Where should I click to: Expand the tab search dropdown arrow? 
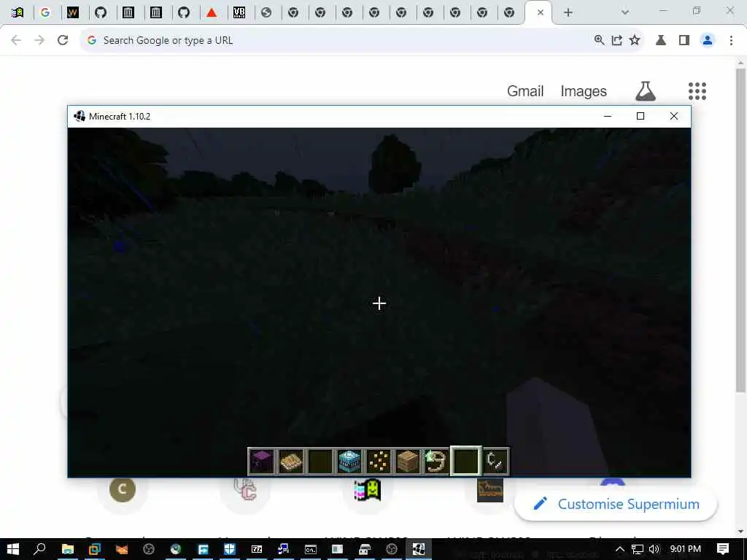[x=625, y=12]
